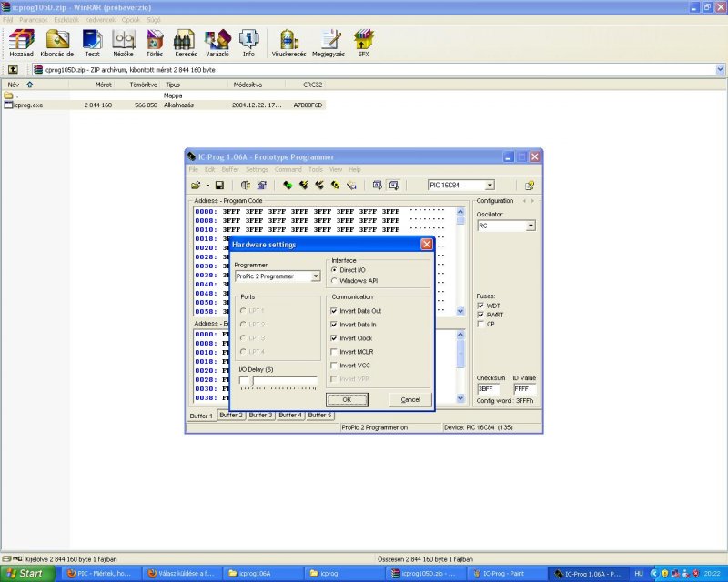Show archive Info icon in WinRAR
The height and width of the screenshot is (582, 728).
coord(248,43)
